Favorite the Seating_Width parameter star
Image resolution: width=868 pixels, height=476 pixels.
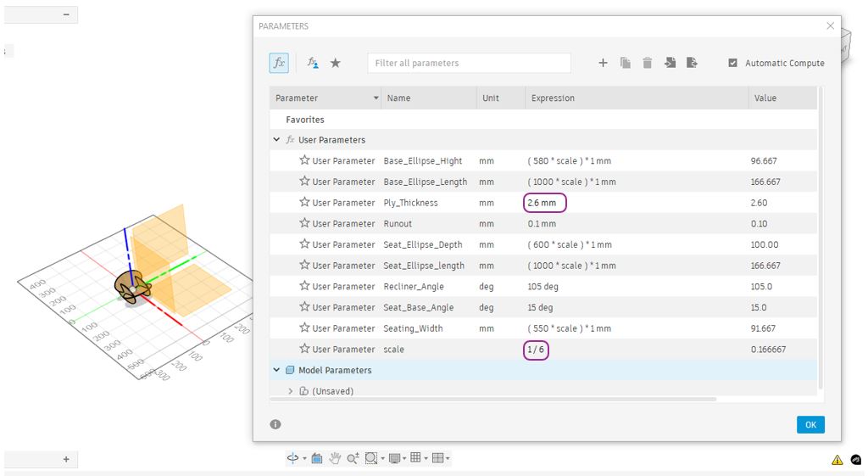point(304,328)
